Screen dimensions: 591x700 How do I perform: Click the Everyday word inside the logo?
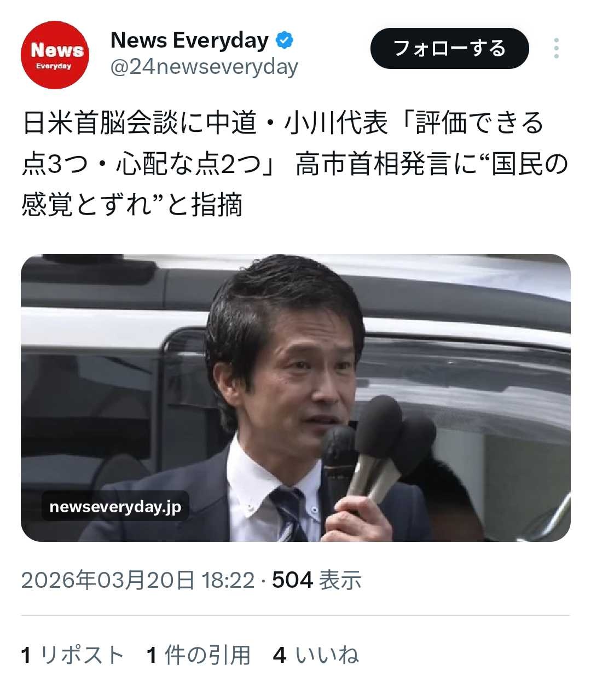coord(54,66)
